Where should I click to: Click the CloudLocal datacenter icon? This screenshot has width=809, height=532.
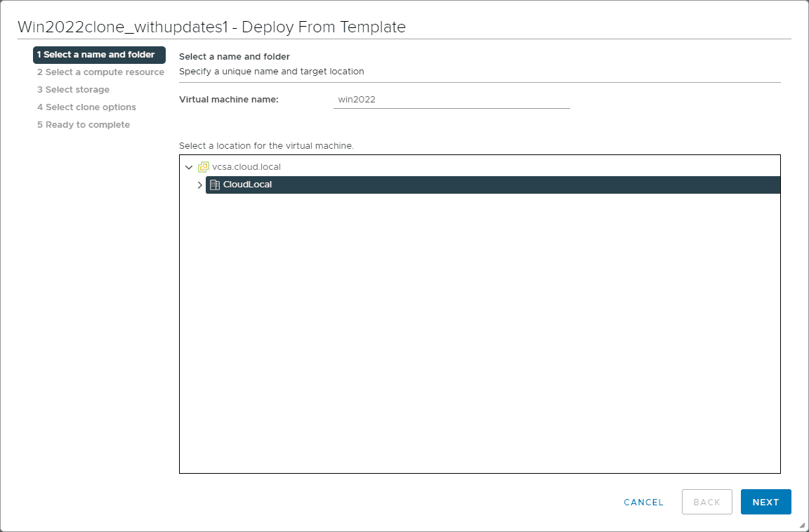215,185
